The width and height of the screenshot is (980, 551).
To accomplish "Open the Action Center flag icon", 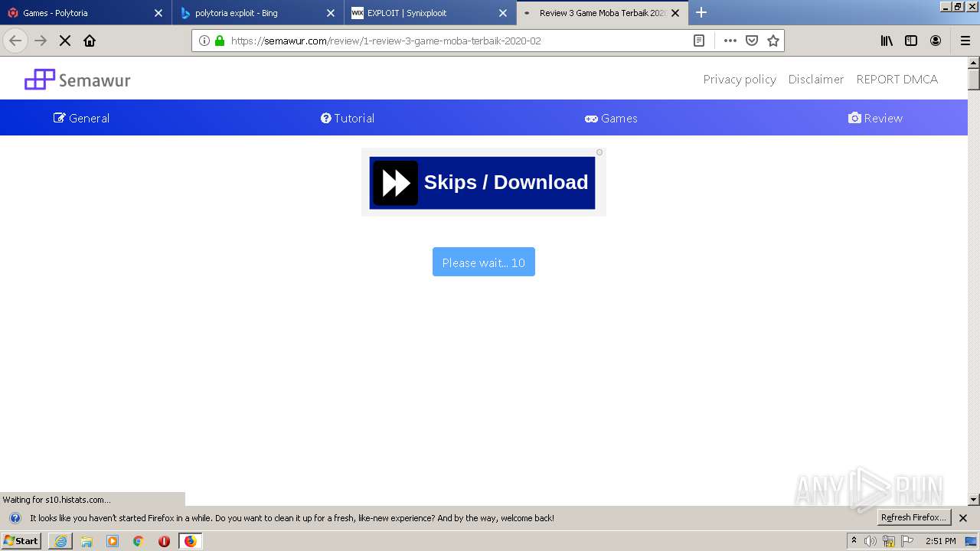I will pos(907,541).
